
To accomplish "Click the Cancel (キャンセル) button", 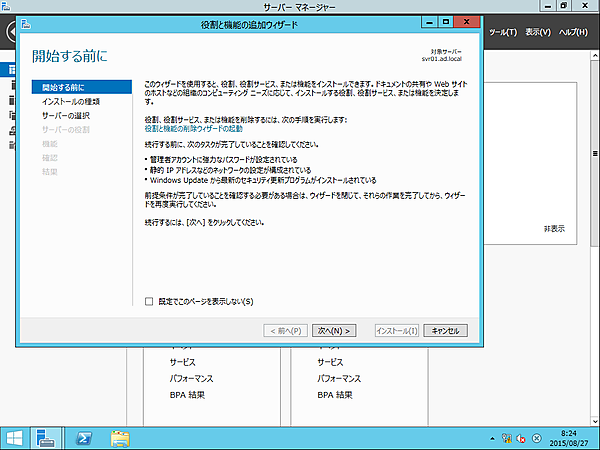I will pos(445,331).
